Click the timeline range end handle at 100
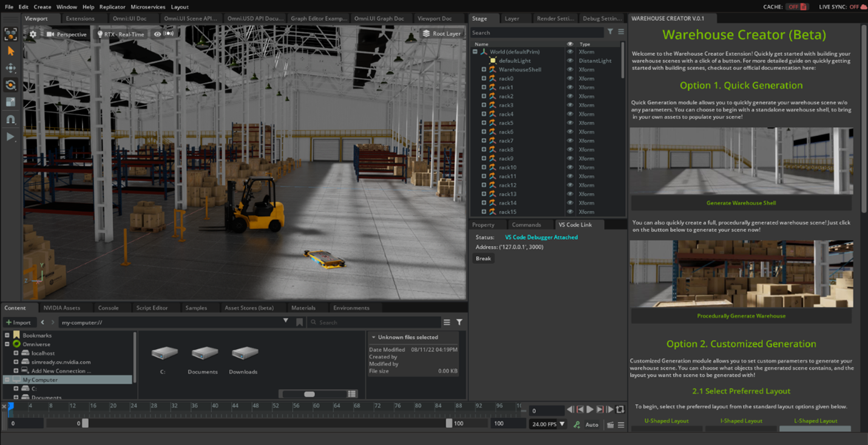This screenshot has height=445, width=868. 449,423
